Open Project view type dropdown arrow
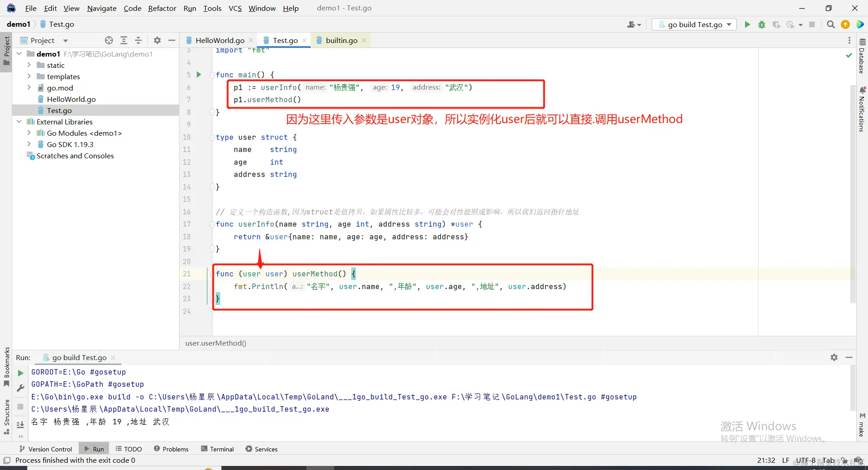 66,41
